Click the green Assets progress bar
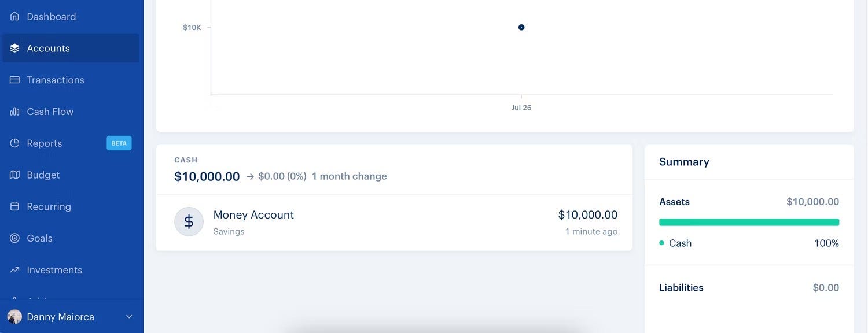Screen dimensions: 868x333 pyautogui.click(x=749, y=223)
